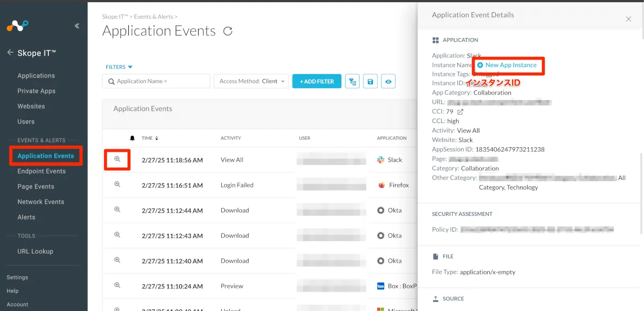The image size is (644, 311).
Task: Select Alerts from the sidebar menu
Action: (26, 217)
